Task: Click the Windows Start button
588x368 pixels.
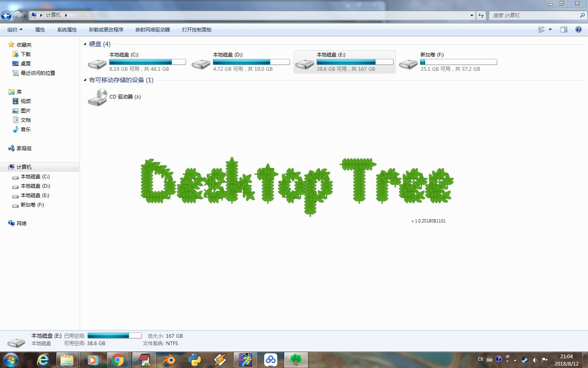Action: 11,360
